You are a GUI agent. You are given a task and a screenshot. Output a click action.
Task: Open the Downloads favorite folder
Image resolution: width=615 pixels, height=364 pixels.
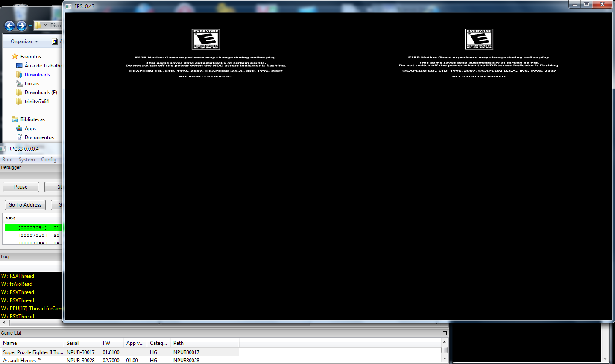(37, 75)
